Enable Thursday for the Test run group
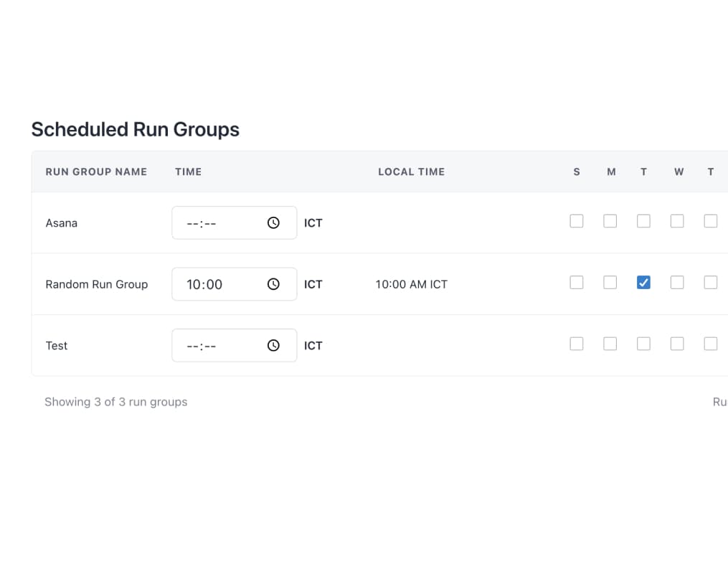728x574 pixels. pos(710,344)
